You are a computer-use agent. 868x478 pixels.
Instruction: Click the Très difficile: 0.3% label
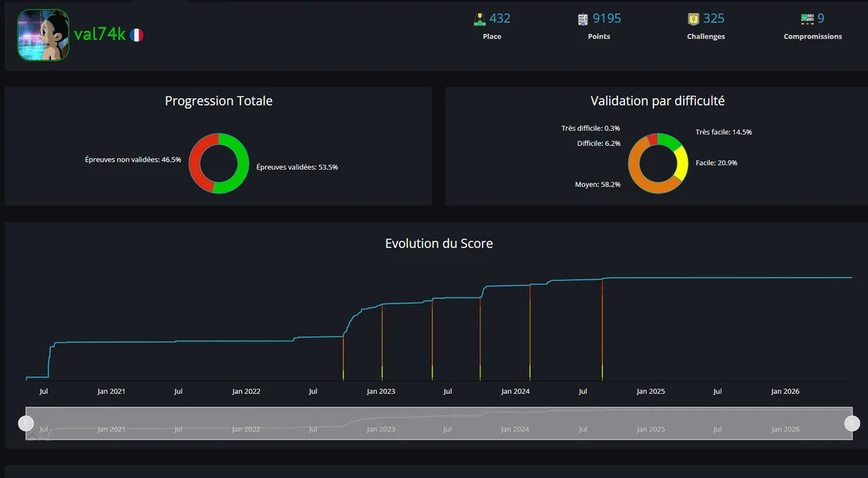click(590, 129)
